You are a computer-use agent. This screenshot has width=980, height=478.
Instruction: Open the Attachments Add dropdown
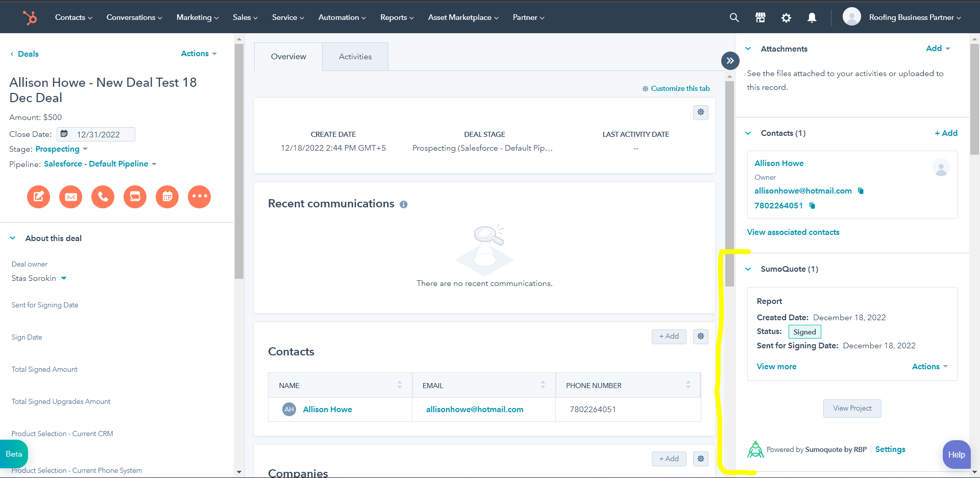[938, 49]
